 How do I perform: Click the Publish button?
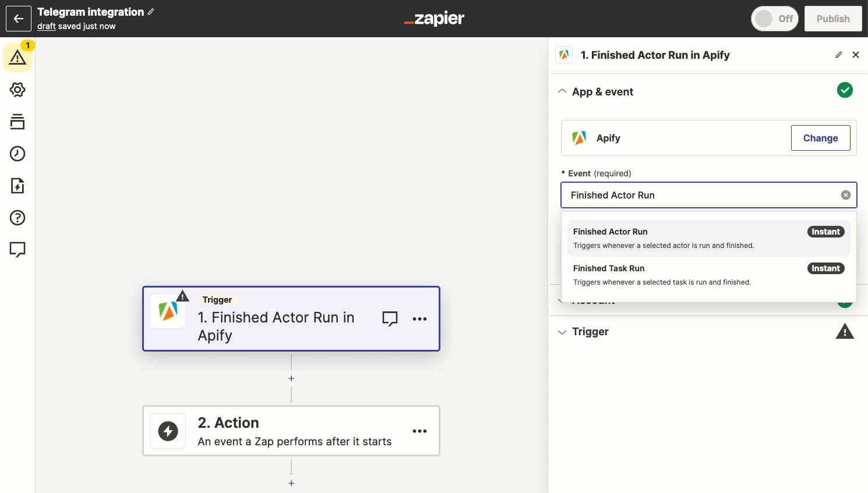833,19
